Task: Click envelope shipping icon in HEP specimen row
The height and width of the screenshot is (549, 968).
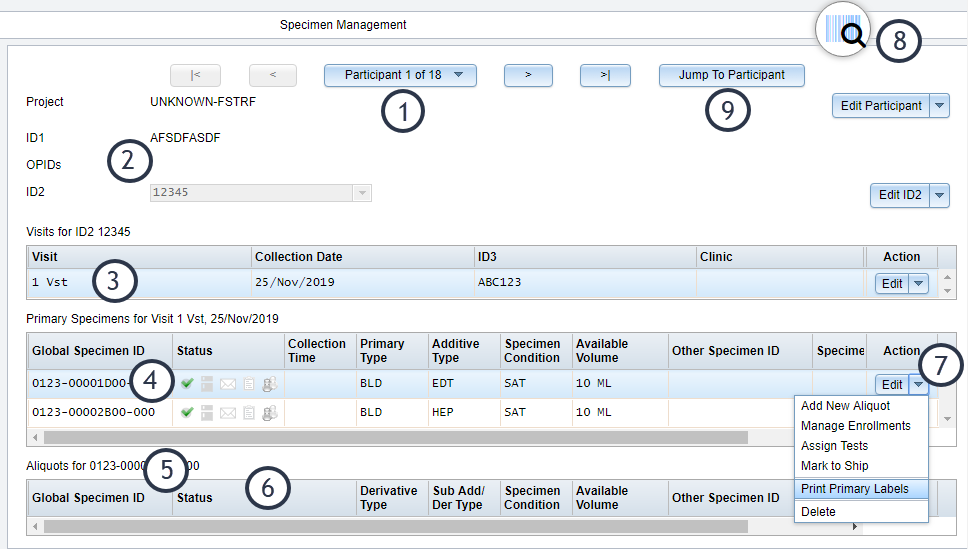Action: point(228,413)
